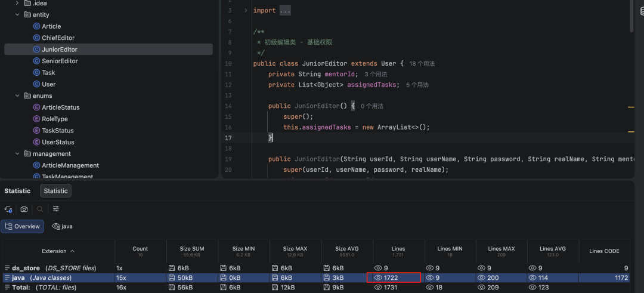Click line number 17 in the gutter
Viewport: 644px width, 293px height.
click(228, 138)
